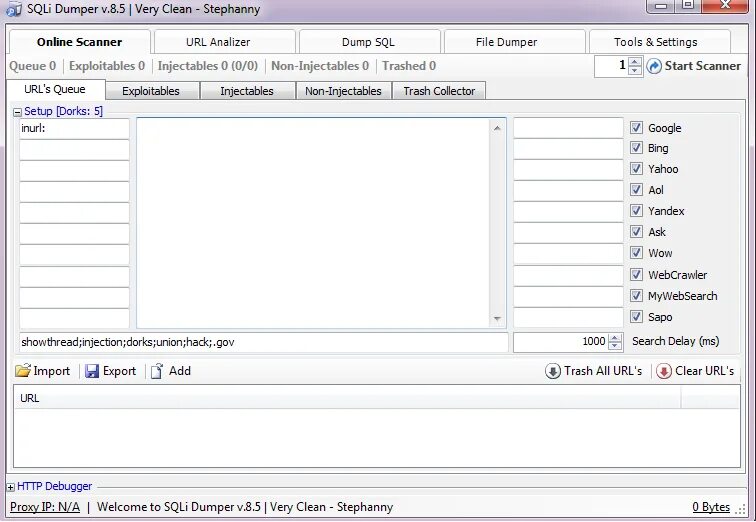Screen dimensions: 756x522
Task: Click the Clear URL's label
Action: tap(704, 371)
